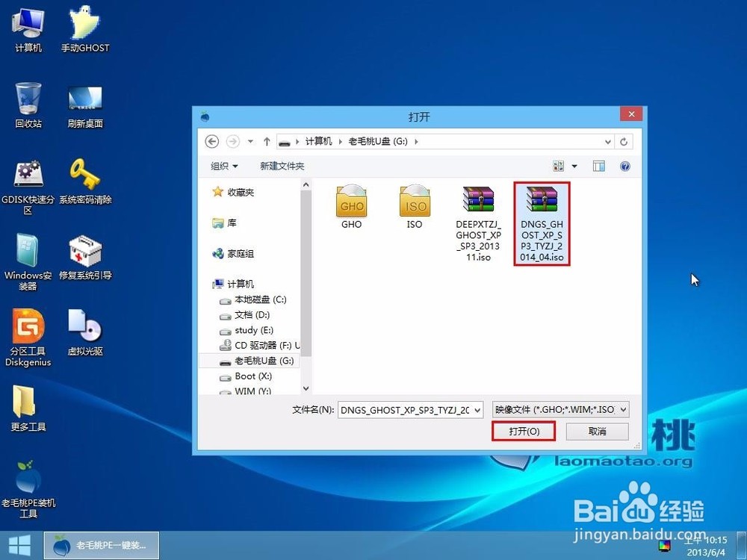Viewport: 747px width, 560px height.
Task: Toggle the preview pane button
Action: point(599,167)
